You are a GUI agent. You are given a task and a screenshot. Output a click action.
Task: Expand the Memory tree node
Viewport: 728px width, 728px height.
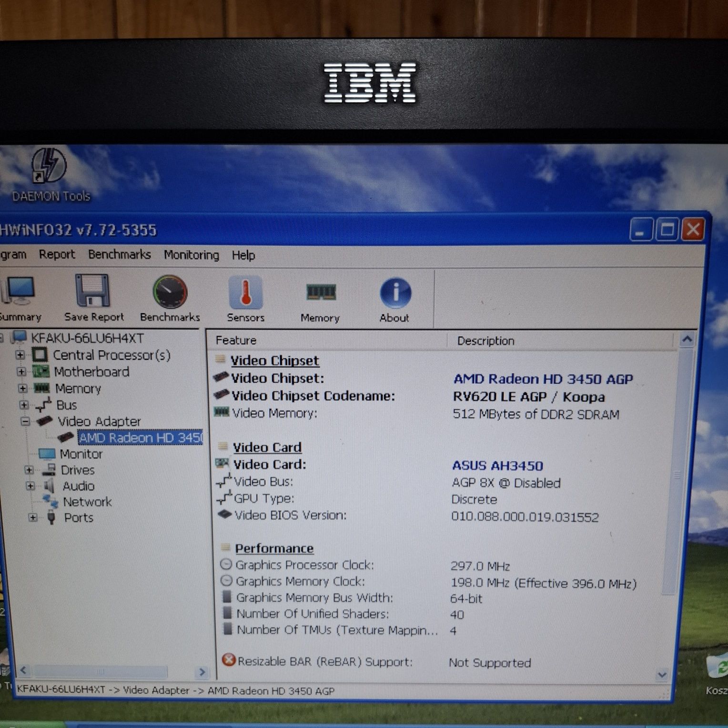click(x=22, y=388)
